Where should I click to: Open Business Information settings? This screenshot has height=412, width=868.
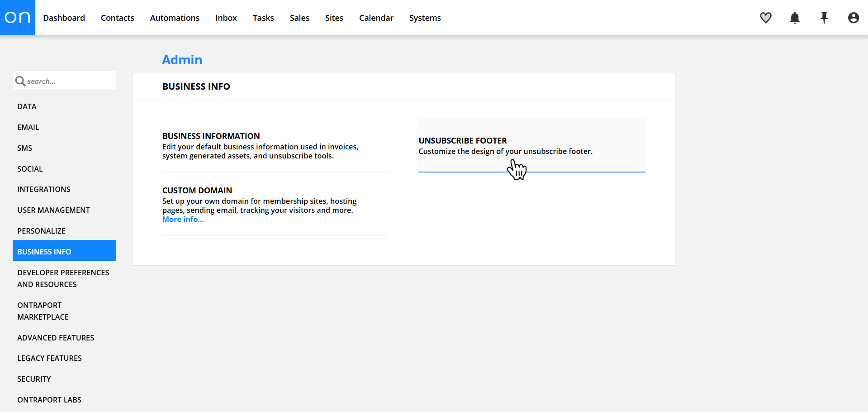(275, 145)
